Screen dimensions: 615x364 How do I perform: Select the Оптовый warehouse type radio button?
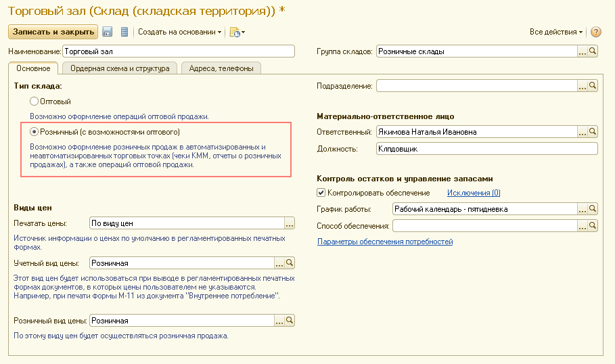pyautogui.click(x=35, y=101)
